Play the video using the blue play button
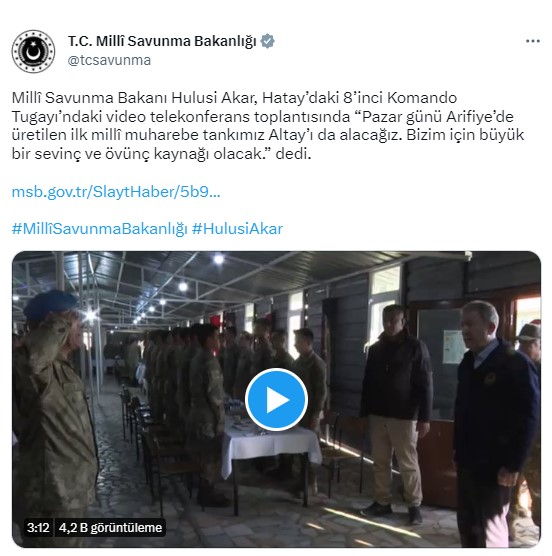 (x=276, y=399)
